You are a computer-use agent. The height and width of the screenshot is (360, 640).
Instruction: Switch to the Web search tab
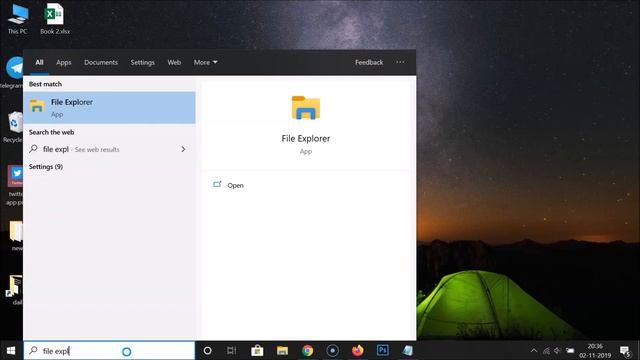[x=174, y=62]
